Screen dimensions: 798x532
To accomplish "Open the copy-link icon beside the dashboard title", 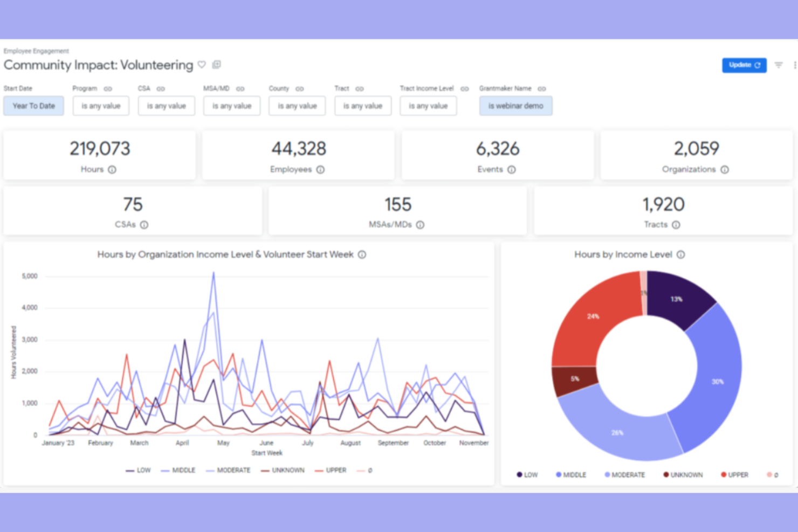I will click(217, 64).
